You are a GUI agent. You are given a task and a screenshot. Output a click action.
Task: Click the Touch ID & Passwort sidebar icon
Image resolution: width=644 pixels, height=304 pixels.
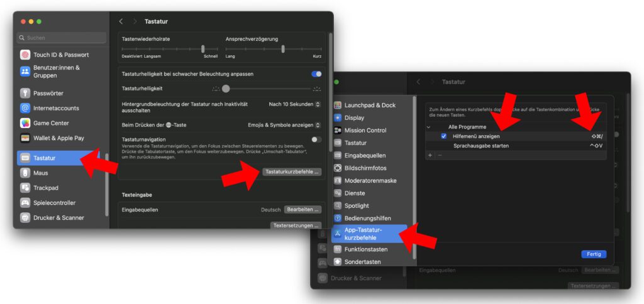pos(25,55)
